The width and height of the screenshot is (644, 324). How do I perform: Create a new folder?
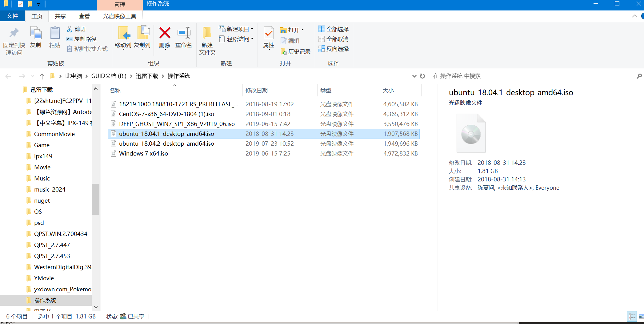[x=207, y=41]
